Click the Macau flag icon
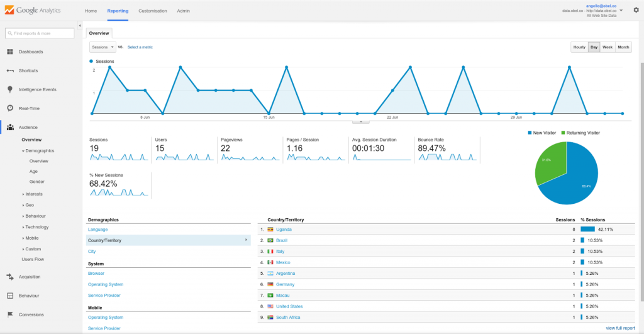This screenshot has width=644, height=334. 270,296
